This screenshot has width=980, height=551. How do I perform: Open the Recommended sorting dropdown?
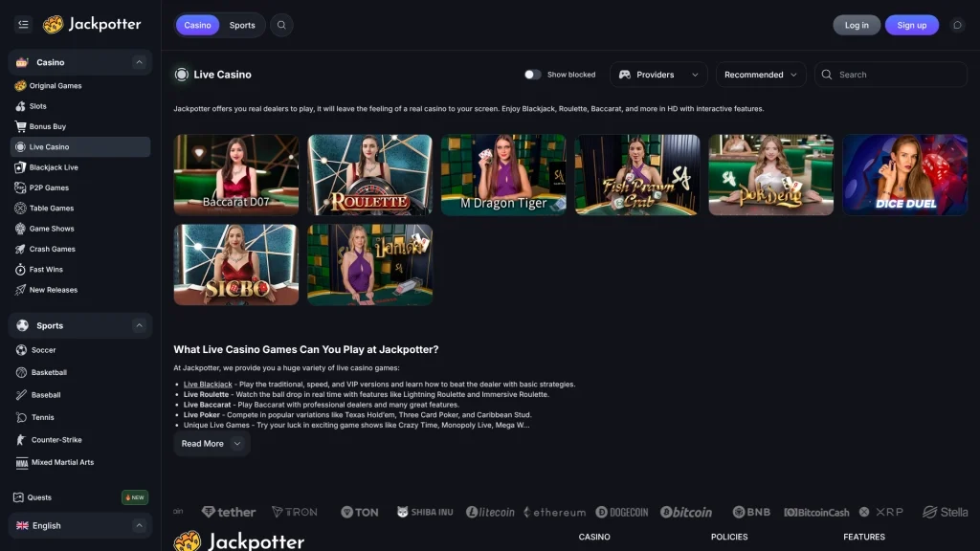760,74
